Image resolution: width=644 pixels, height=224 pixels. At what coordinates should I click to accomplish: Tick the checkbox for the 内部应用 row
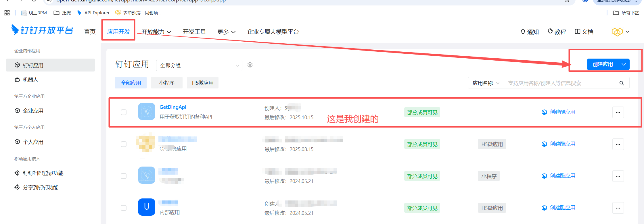coord(124,208)
